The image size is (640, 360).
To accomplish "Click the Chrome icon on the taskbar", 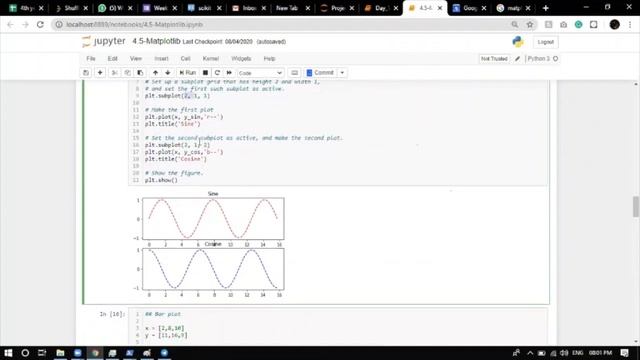I will (x=95, y=353).
